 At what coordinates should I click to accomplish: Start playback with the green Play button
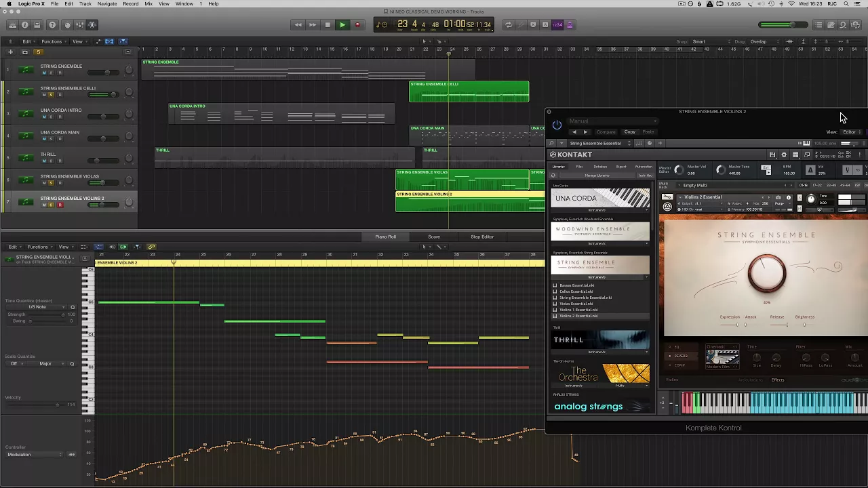click(x=342, y=25)
